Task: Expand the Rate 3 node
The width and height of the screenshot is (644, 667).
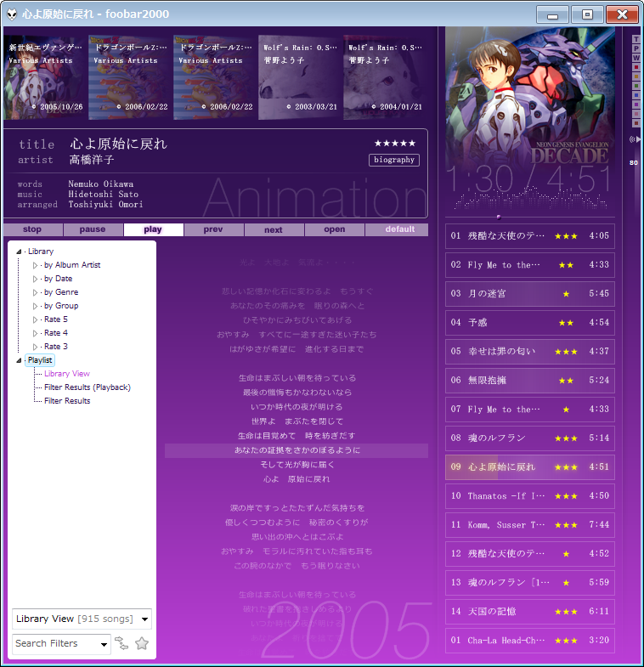Action: coord(36,348)
